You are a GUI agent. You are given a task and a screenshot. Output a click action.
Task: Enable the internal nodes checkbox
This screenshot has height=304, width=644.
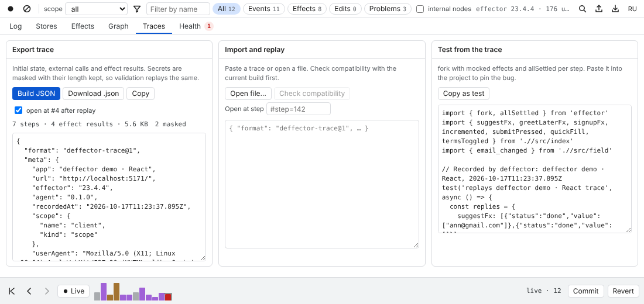420,9
